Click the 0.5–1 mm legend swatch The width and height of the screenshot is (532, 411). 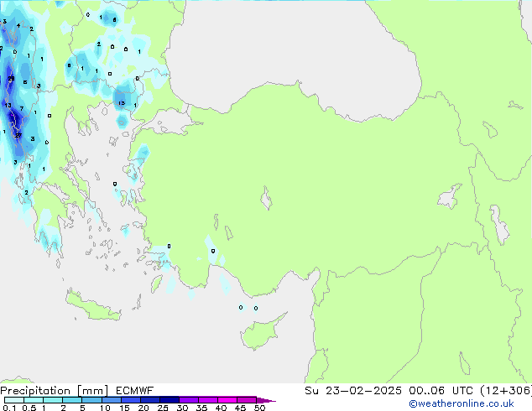(34, 400)
